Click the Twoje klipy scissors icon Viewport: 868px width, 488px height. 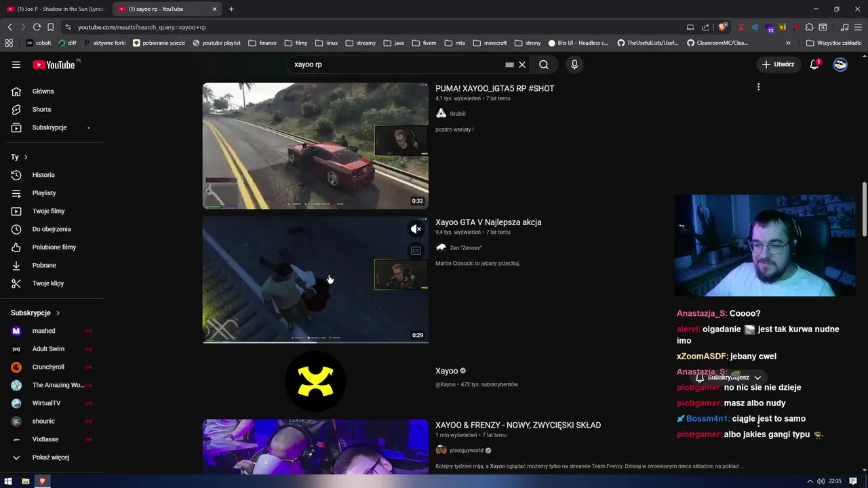16,283
